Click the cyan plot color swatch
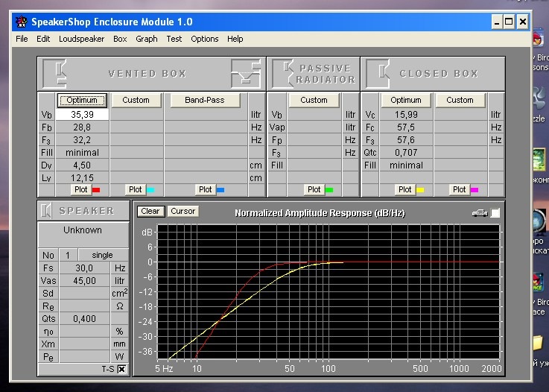This screenshot has width=549, height=392. coord(150,190)
